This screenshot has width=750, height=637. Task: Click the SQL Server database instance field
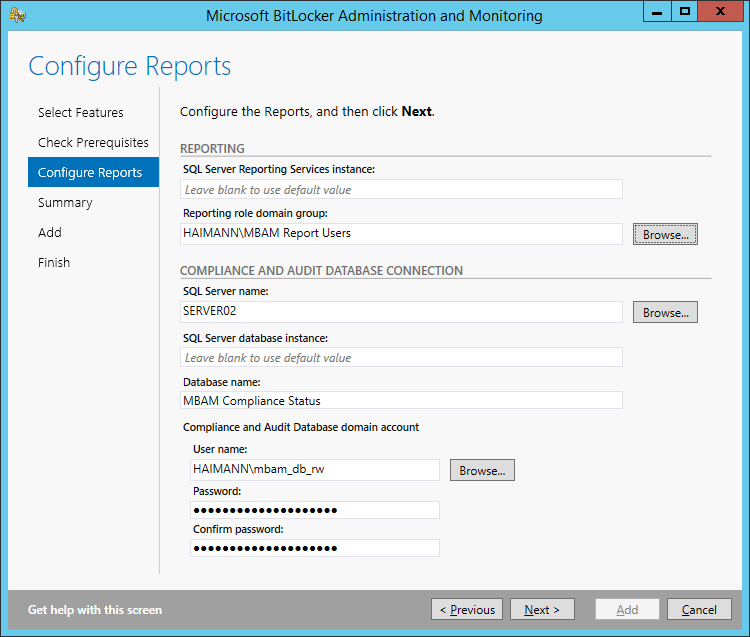pyautogui.click(x=401, y=357)
